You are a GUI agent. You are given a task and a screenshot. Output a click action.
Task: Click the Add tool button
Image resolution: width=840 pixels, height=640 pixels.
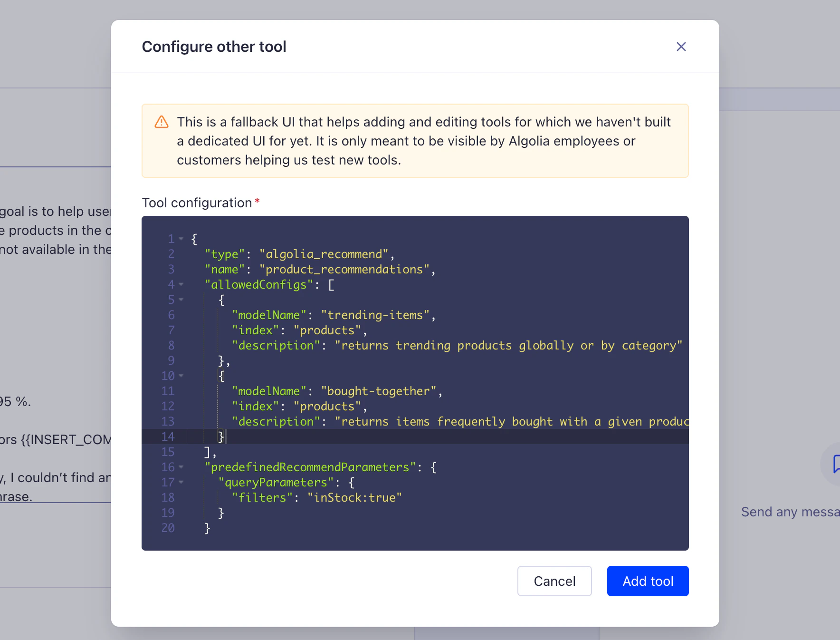(x=648, y=581)
